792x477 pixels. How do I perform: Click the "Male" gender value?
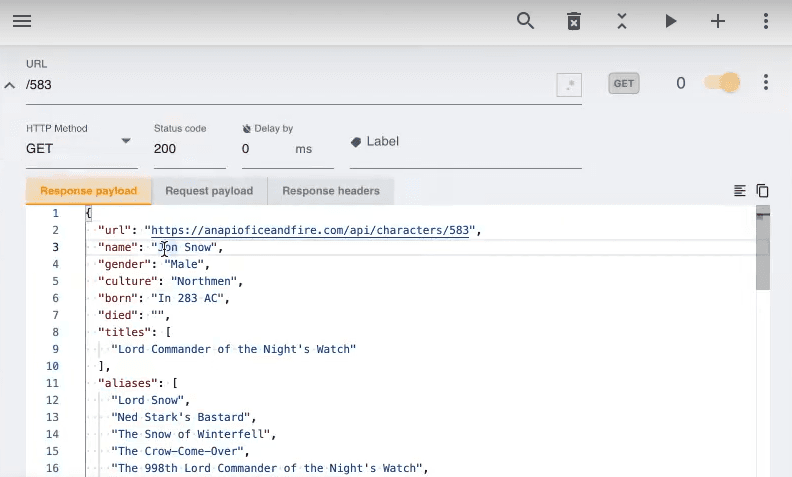(184, 264)
